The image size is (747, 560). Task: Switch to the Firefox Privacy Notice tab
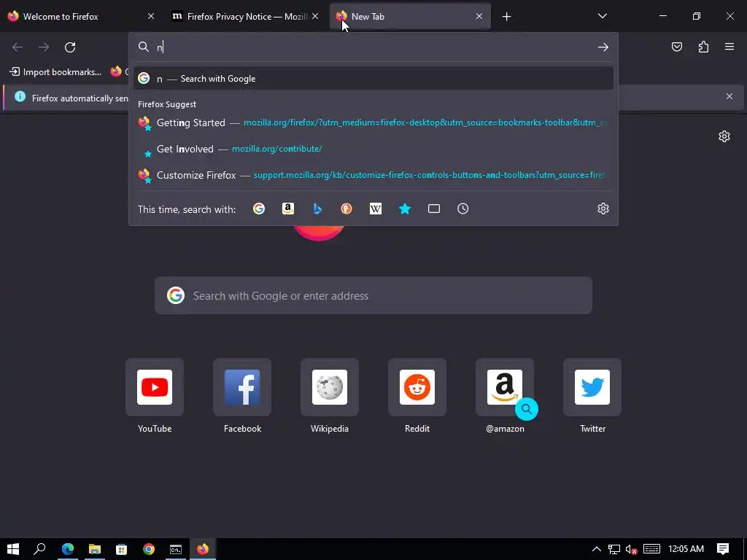coord(245,17)
